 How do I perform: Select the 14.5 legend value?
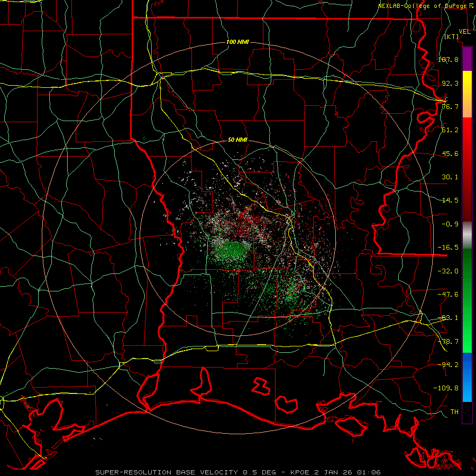(450, 200)
